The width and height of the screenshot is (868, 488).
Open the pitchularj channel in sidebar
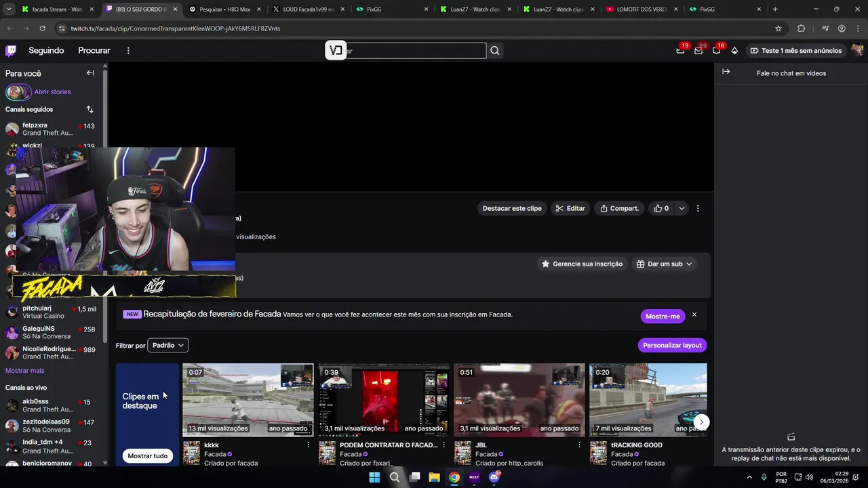(x=52, y=312)
